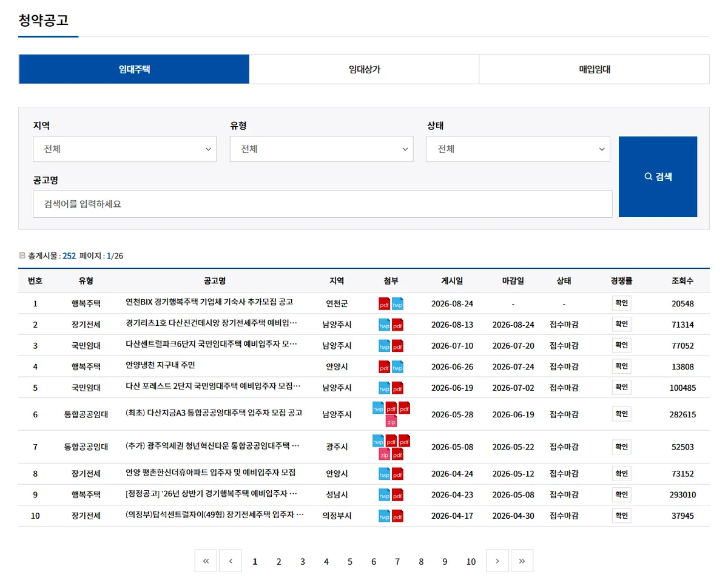This screenshot has height=580, width=728.
Task: Click the 검색 search button
Action: [658, 177]
